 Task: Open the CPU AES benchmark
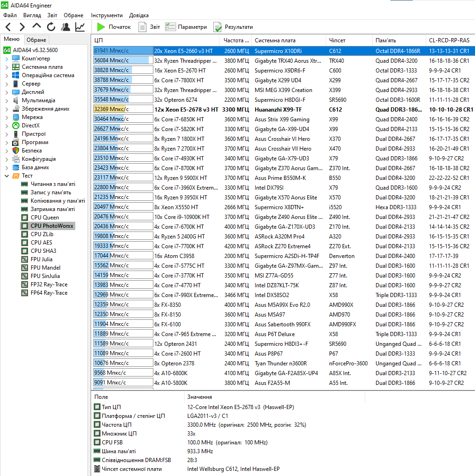pos(37,243)
